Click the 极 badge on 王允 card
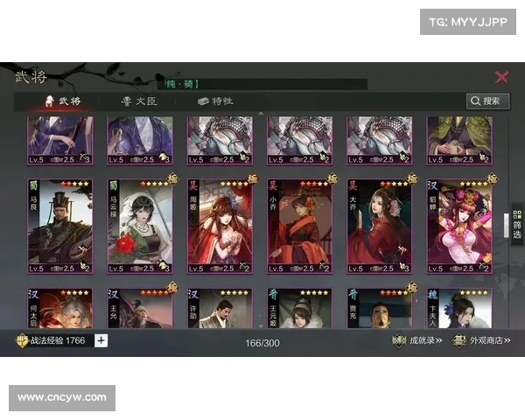The width and height of the screenshot is (525, 420). (x=172, y=287)
